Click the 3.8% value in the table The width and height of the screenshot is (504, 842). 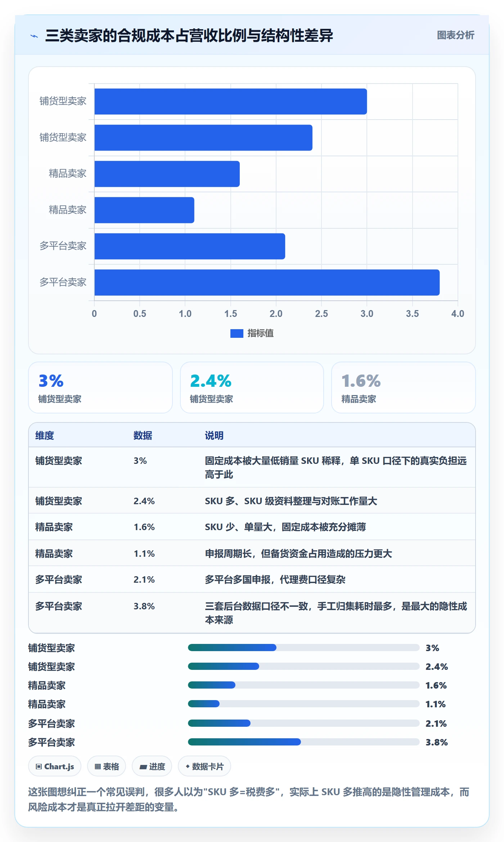point(144,606)
